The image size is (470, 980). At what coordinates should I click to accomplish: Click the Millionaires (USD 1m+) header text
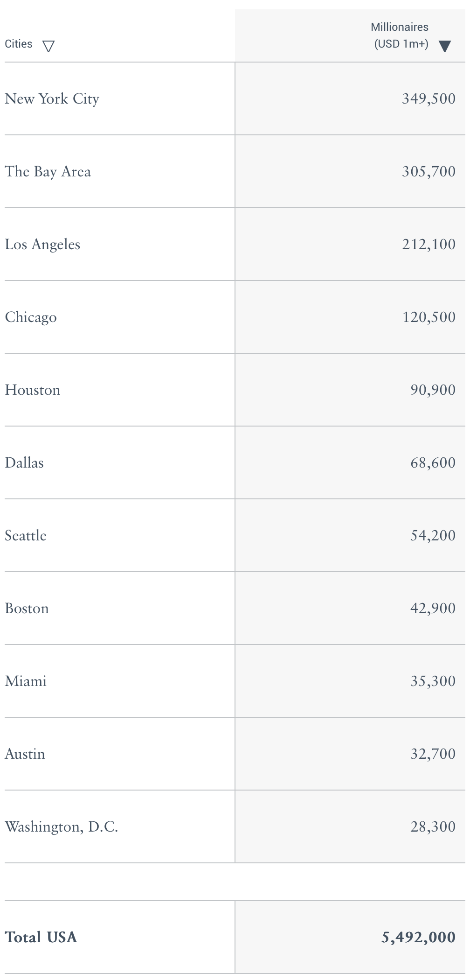pyautogui.click(x=400, y=35)
